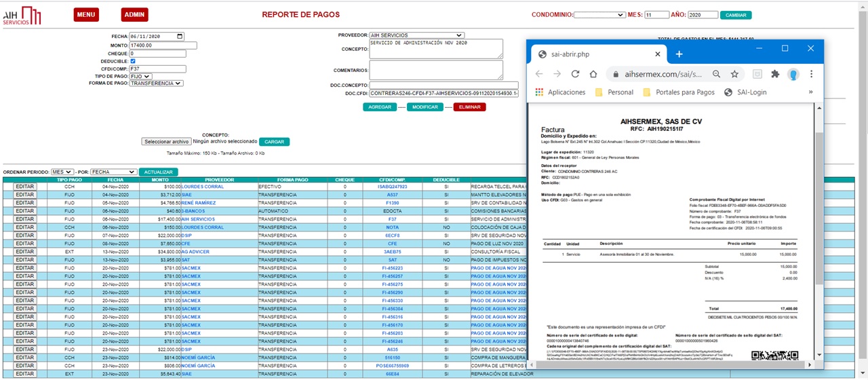The width and height of the screenshot is (868, 380).
Task: Open the date picker calendar icon in FECHA
Action: (179, 37)
